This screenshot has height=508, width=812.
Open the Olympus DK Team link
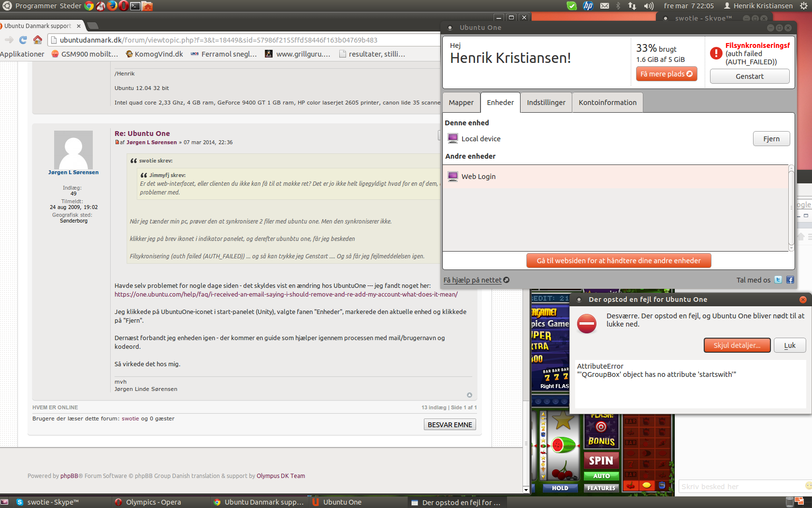point(281,476)
